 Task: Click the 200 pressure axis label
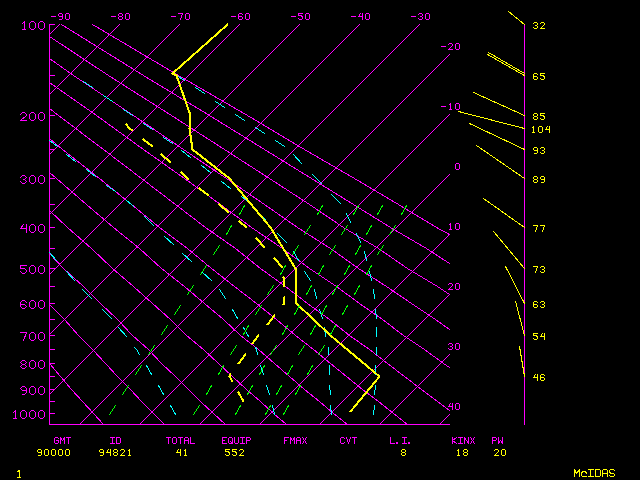click(x=32, y=117)
